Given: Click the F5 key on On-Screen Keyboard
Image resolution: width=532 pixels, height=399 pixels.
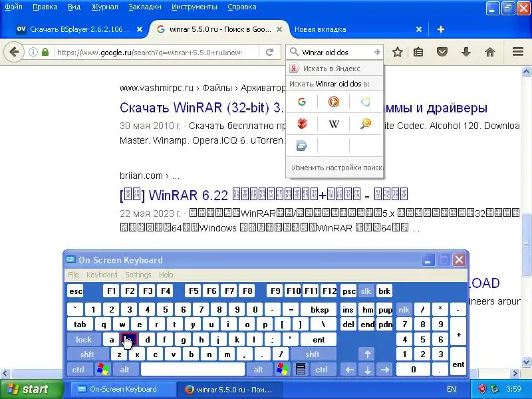Looking at the screenshot, I should point(194,291).
